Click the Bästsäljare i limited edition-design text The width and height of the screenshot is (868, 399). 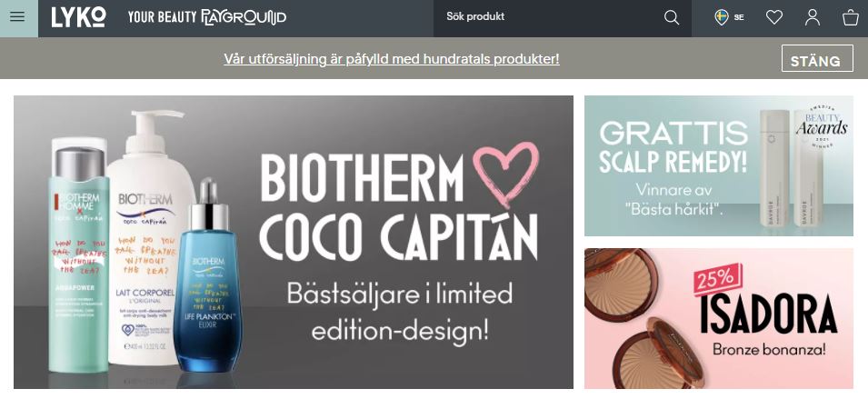click(400, 313)
